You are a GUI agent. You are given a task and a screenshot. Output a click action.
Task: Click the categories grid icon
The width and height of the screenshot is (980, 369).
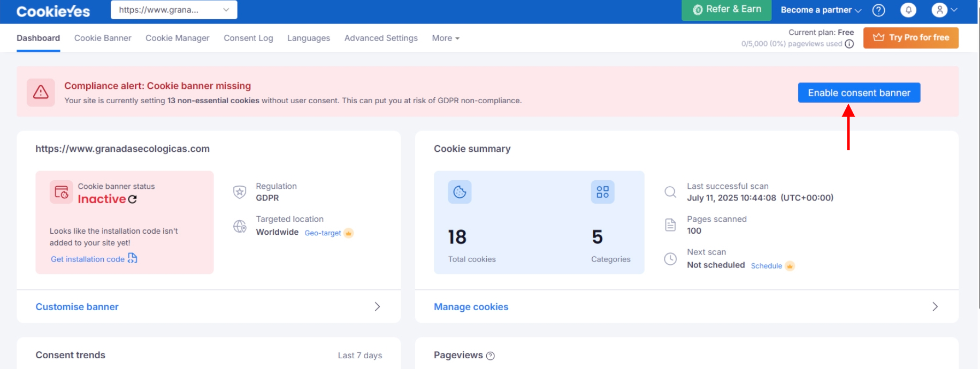coord(602,192)
